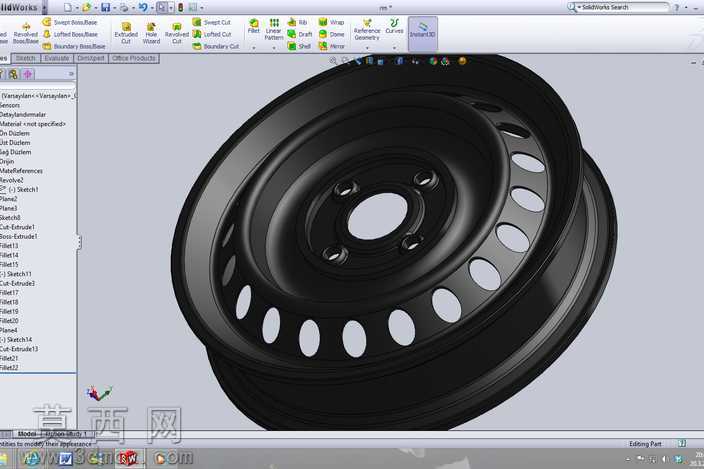The image size is (704, 469).
Task: Choose the Lofted Cut feature
Action: 211,34
